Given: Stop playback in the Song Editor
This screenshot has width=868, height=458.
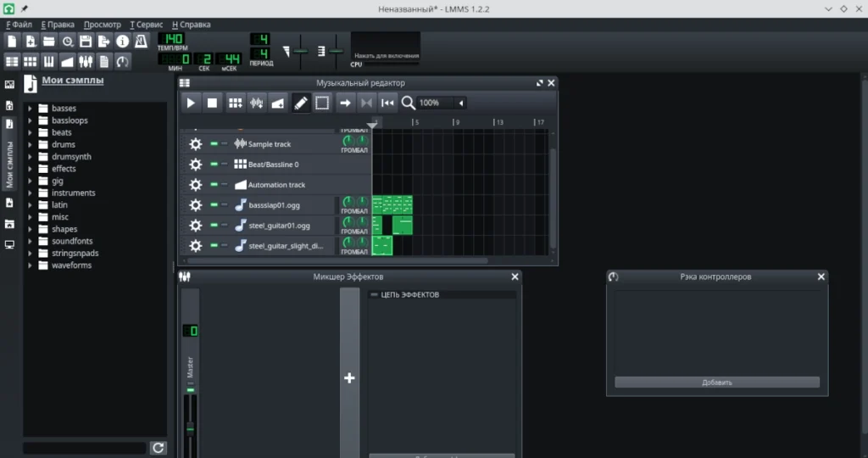Looking at the screenshot, I should pyautogui.click(x=212, y=103).
